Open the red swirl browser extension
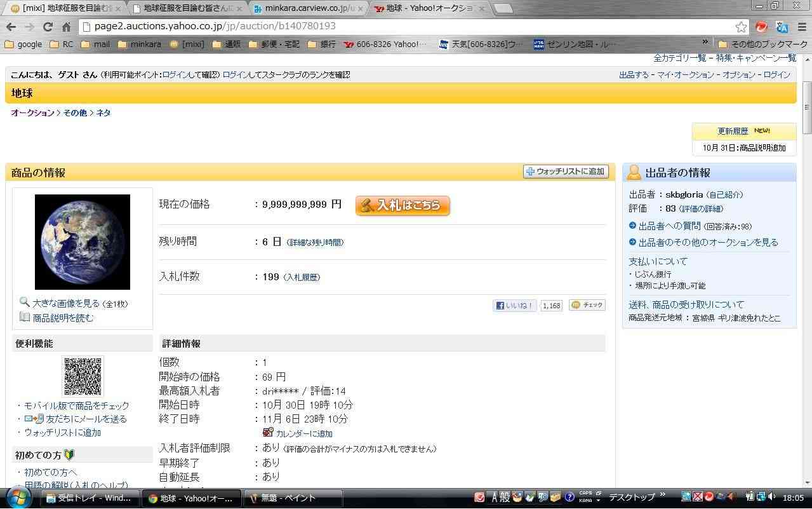The image size is (812, 509). point(762,27)
